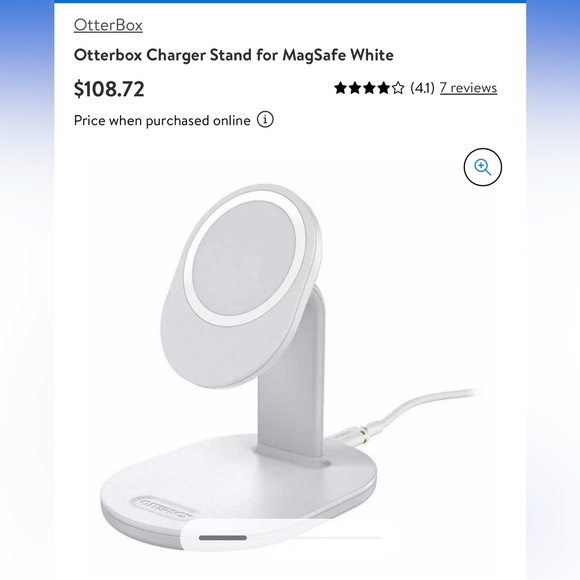Click the empty fifth rating star
580x580 pixels.
click(398, 88)
